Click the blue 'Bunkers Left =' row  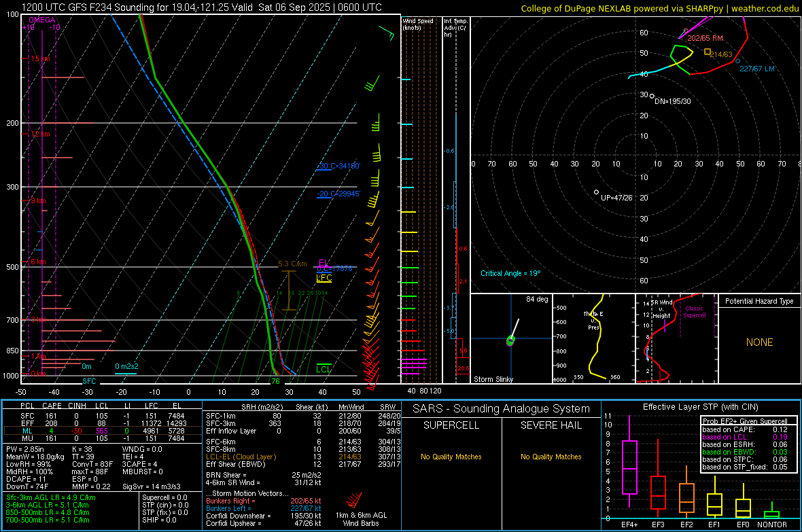(x=264, y=508)
